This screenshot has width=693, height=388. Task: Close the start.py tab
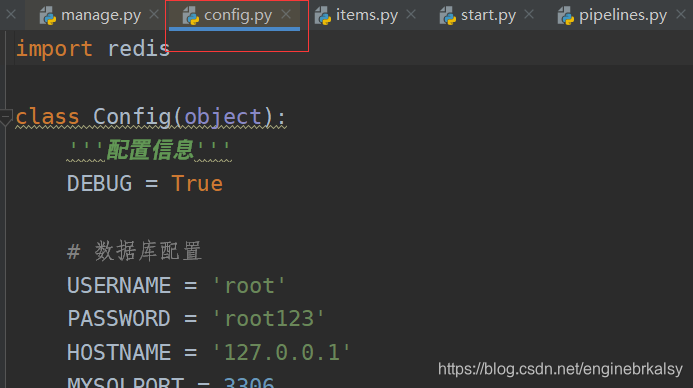[x=529, y=15]
